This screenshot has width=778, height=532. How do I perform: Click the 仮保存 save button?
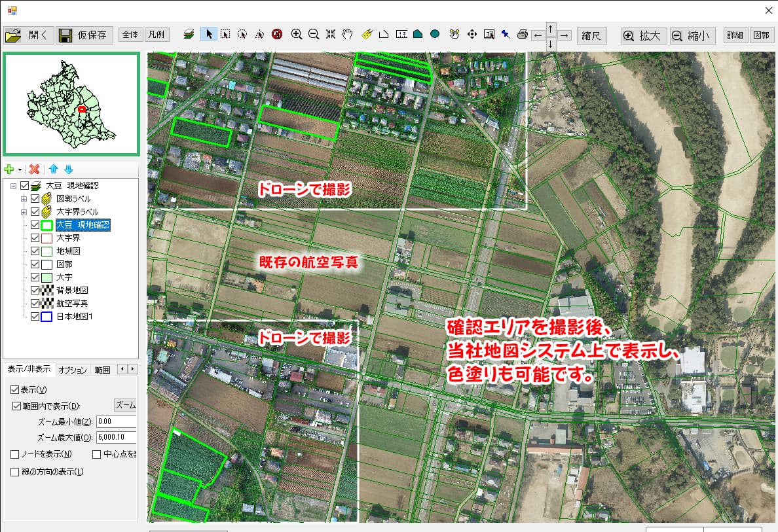click(84, 35)
